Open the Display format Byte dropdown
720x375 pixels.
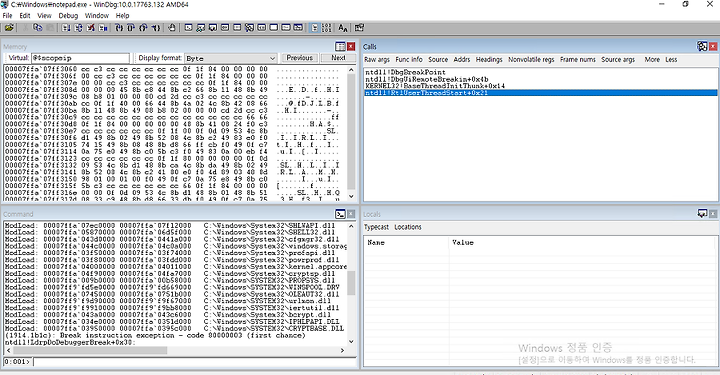coord(231,58)
